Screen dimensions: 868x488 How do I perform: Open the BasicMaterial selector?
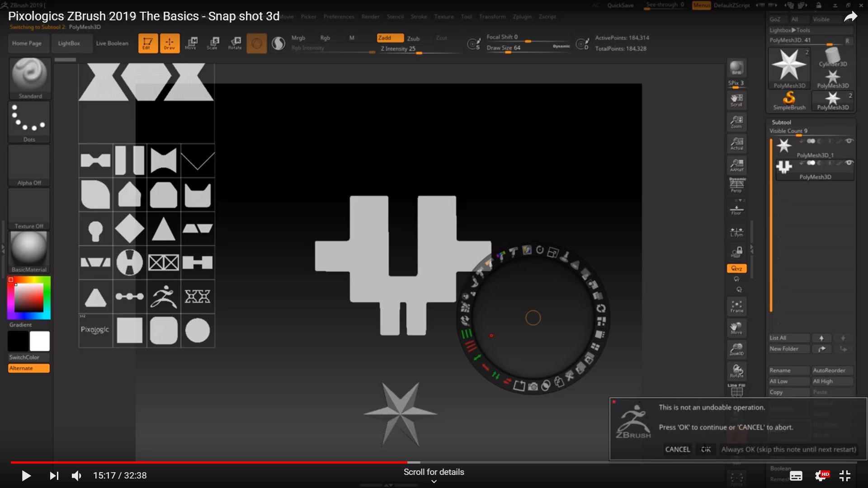29,252
